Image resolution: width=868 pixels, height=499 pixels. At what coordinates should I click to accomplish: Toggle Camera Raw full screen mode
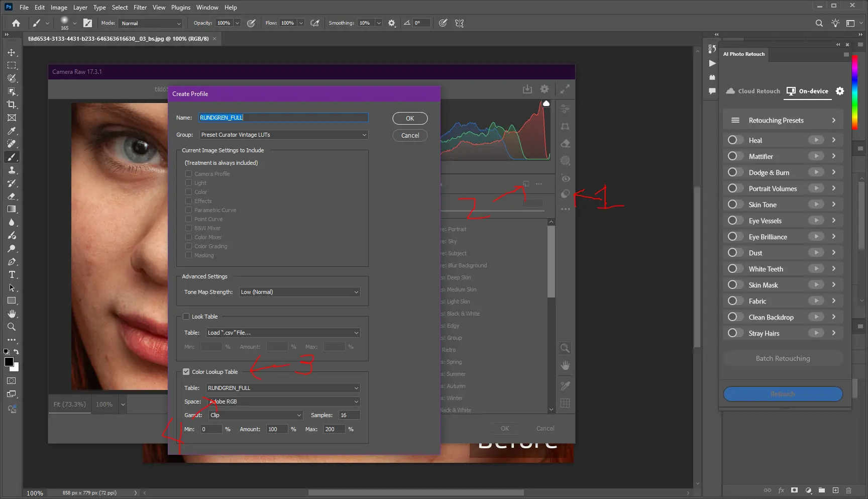565,89
